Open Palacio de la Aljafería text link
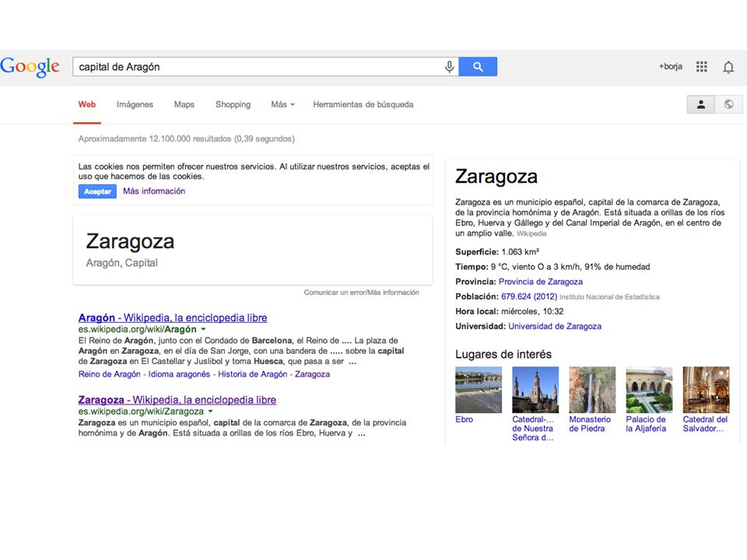This screenshot has height=560, width=747. tap(646, 424)
